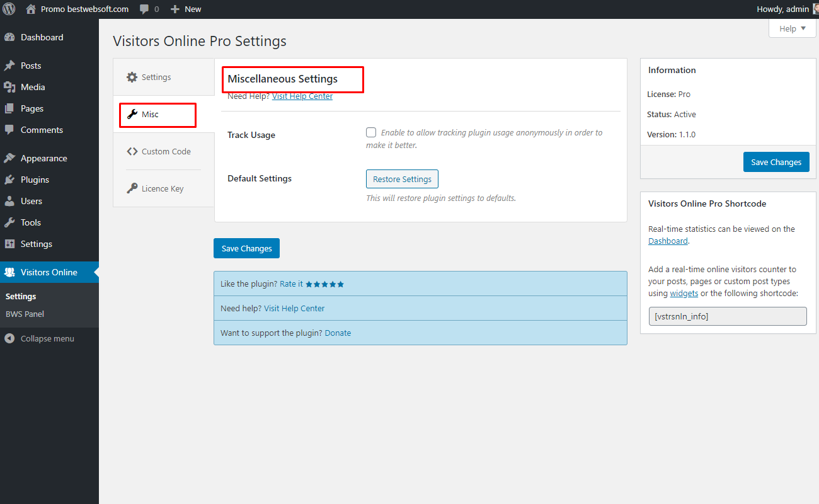Open the Appearance menu
This screenshot has width=819, height=504.
pos(49,158)
